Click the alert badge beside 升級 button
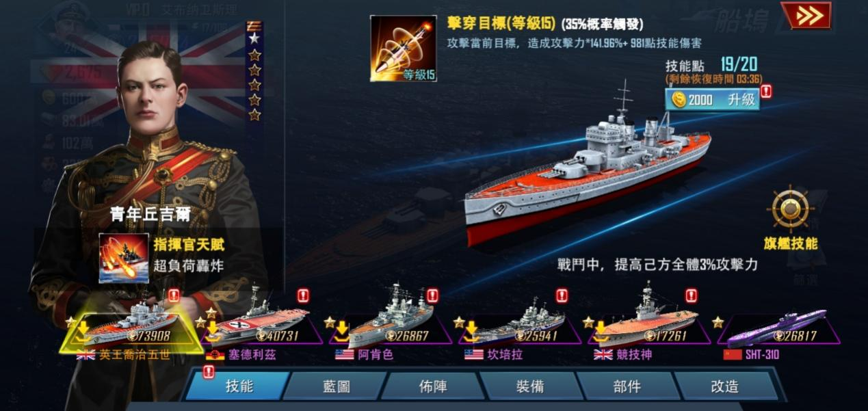The height and width of the screenshot is (411, 868). point(766,91)
